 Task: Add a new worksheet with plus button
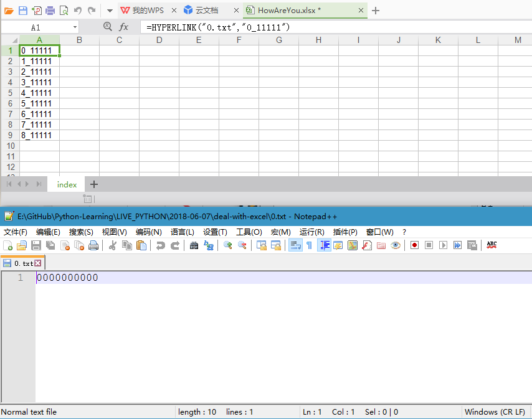94,184
